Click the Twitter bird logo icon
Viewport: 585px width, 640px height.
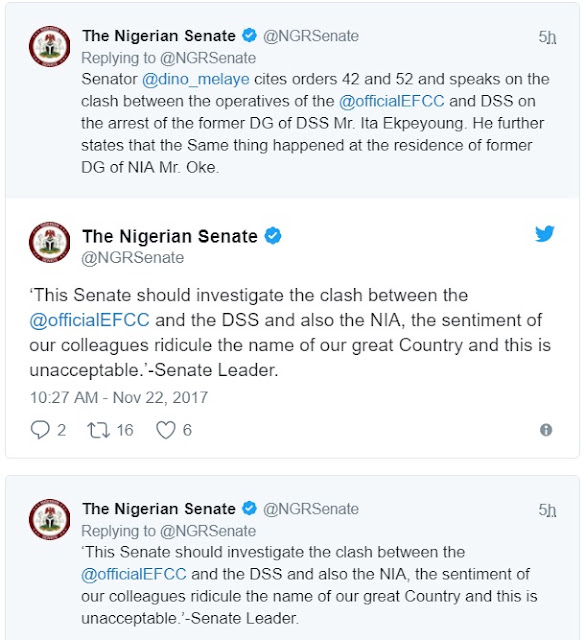545,233
